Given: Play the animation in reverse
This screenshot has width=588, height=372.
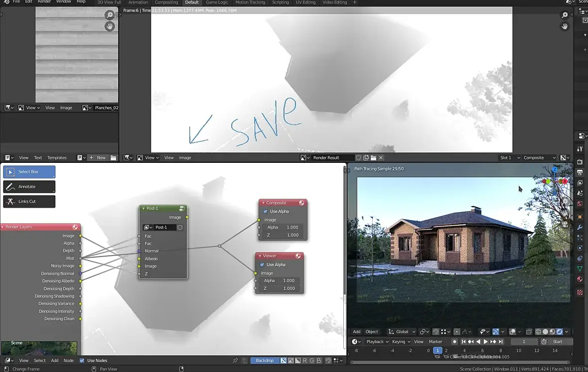Looking at the screenshot, I should click(478, 342).
